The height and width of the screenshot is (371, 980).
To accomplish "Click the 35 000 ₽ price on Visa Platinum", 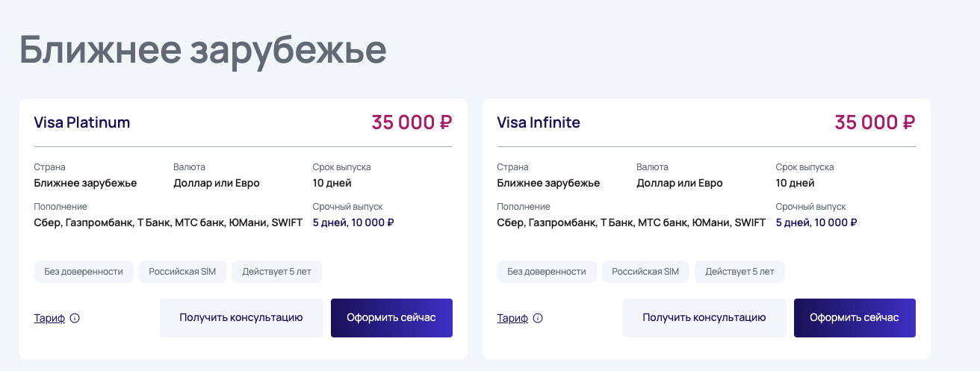I will [412, 122].
